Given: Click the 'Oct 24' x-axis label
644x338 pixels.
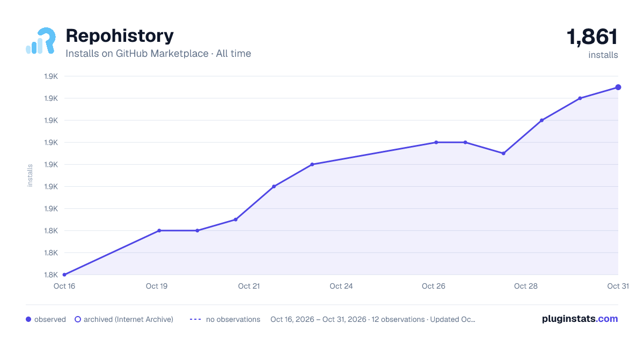Looking at the screenshot, I should pos(341,286).
